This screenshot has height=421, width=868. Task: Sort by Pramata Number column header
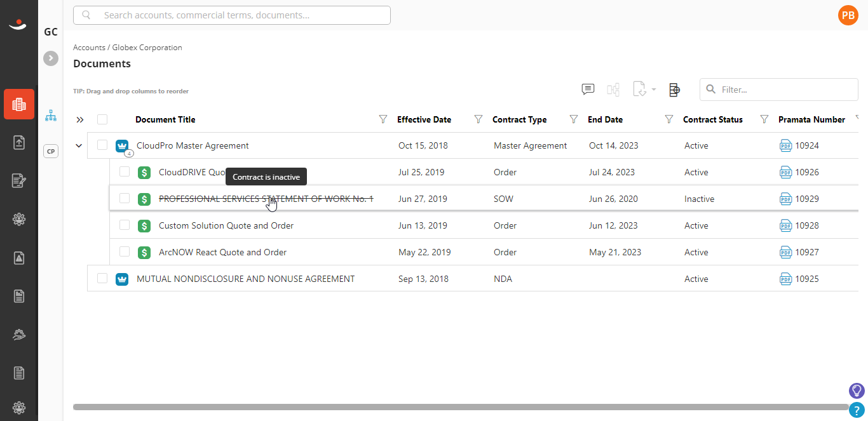[x=811, y=119]
